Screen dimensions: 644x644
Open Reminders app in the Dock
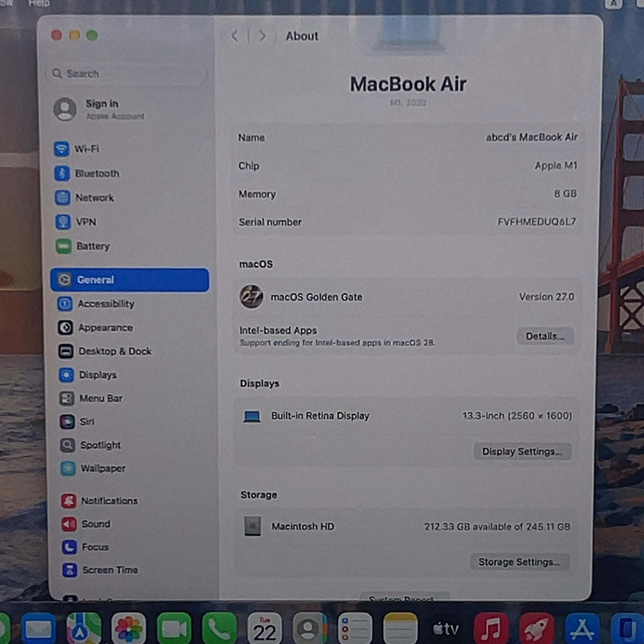355,629
